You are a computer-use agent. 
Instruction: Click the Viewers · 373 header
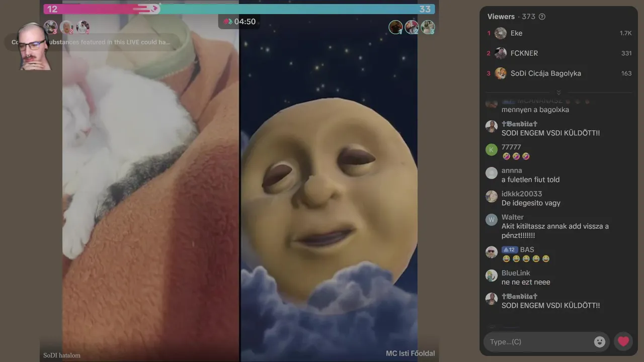point(511,17)
